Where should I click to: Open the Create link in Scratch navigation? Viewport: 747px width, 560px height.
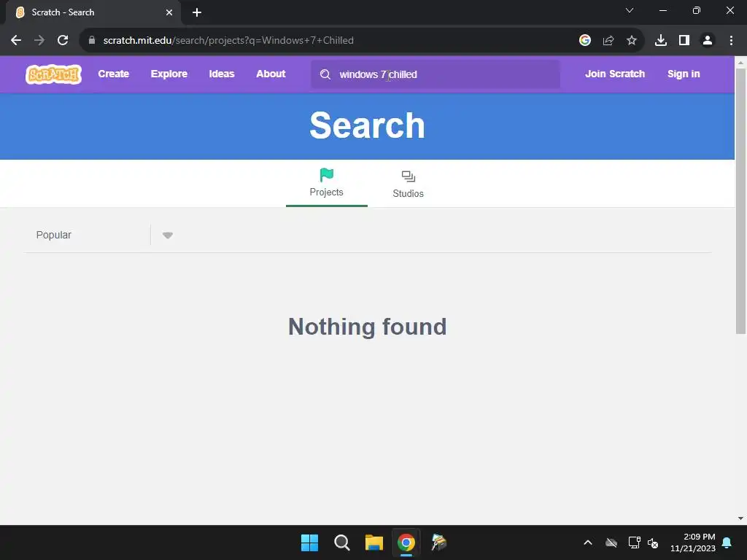(113, 74)
